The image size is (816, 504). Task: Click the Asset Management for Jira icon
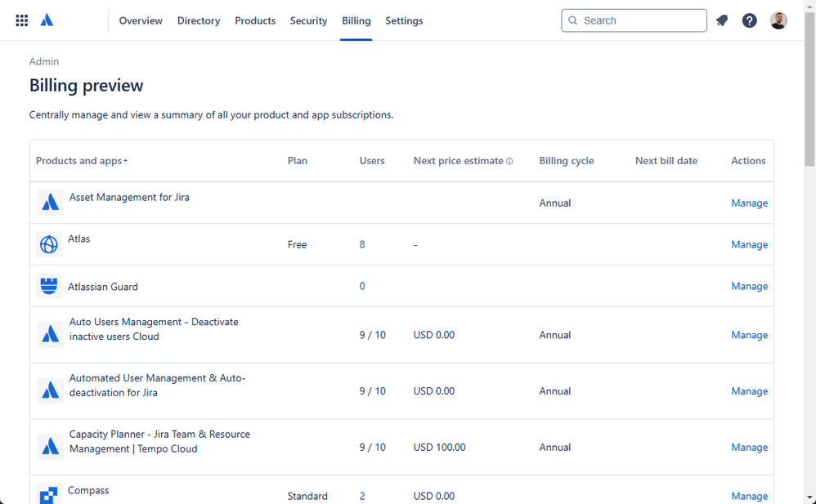[x=50, y=203]
